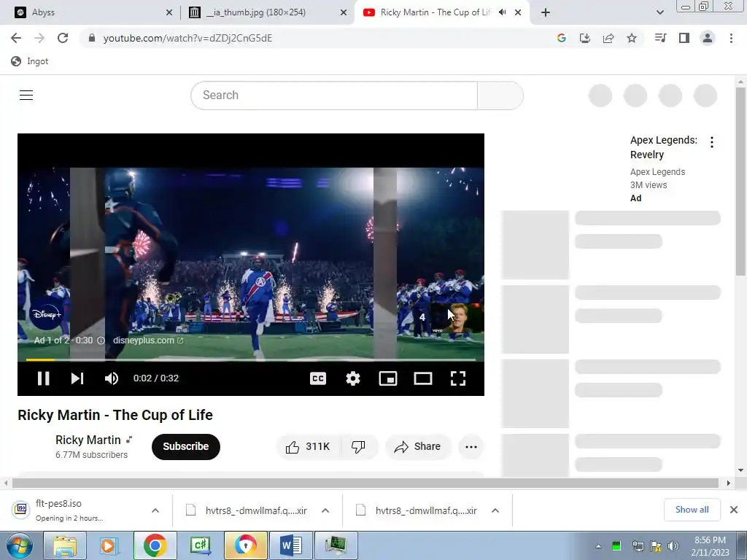Toggle the browser side panel

click(684, 38)
